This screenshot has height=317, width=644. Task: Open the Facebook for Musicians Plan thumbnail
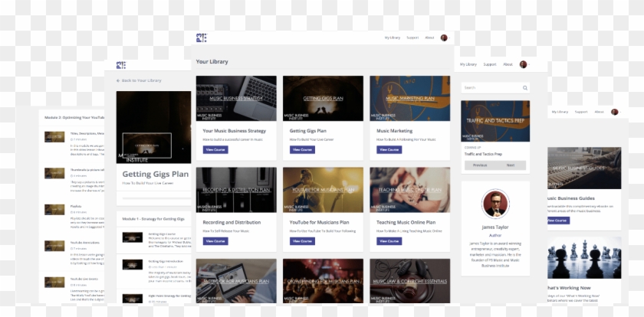[x=236, y=281]
